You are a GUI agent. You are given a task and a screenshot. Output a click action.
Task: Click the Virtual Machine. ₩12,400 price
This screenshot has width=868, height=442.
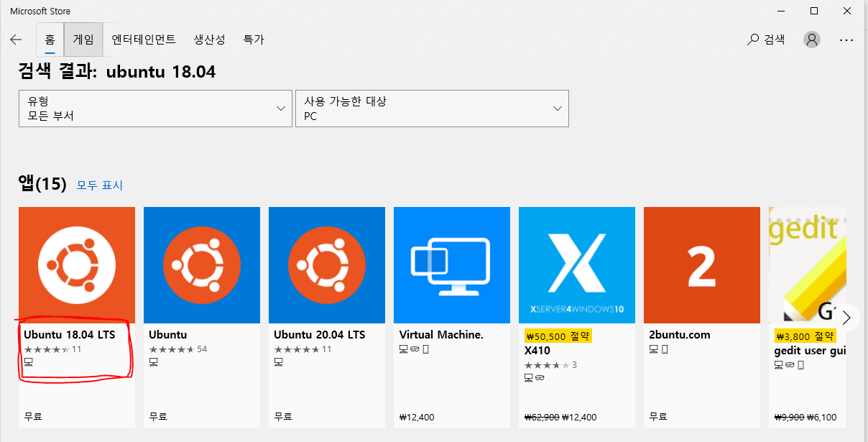tap(417, 417)
